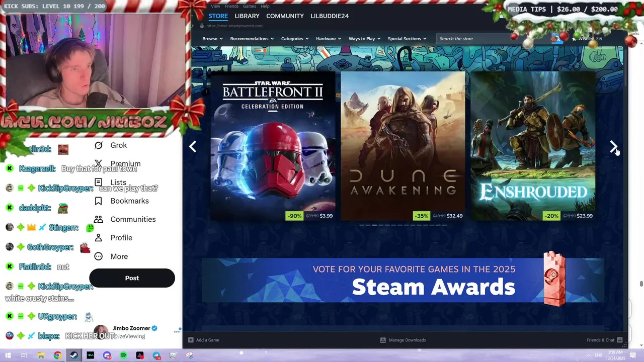Click the Jimbo Zoomer account name
The width and height of the screenshot is (644, 362).
tap(131, 328)
